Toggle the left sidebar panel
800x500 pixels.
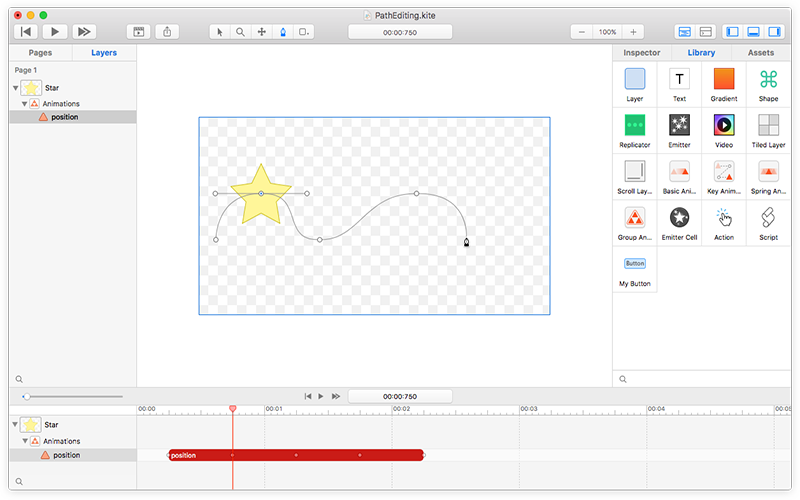733,32
